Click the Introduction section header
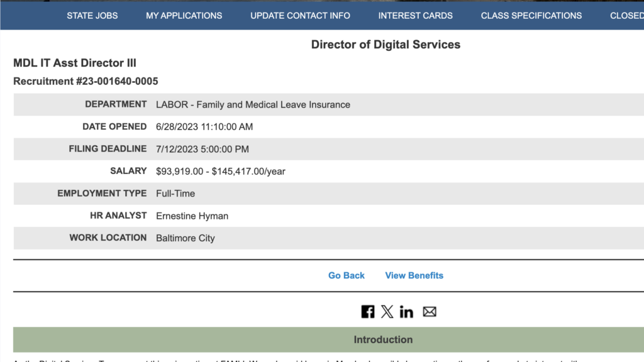This screenshot has height=362, width=644. (x=383, y=339)
